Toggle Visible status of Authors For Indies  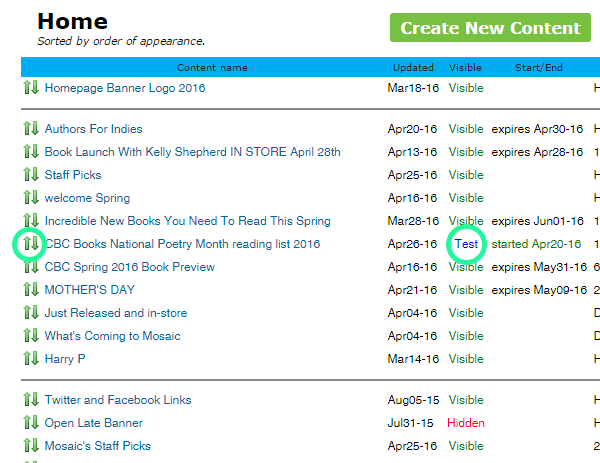(465, 129)
